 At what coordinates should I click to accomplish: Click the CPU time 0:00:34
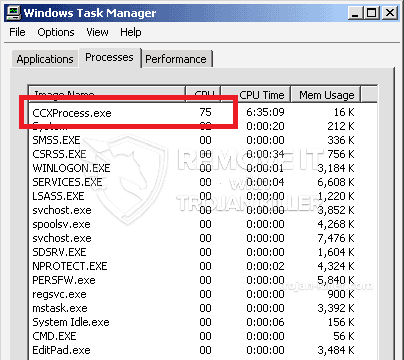265,154
